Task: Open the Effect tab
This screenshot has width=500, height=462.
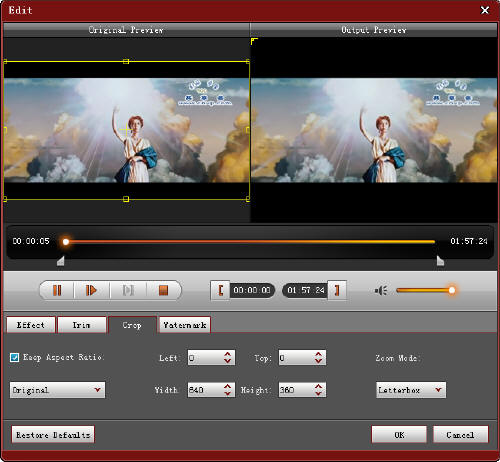Action: click(31, 325)
